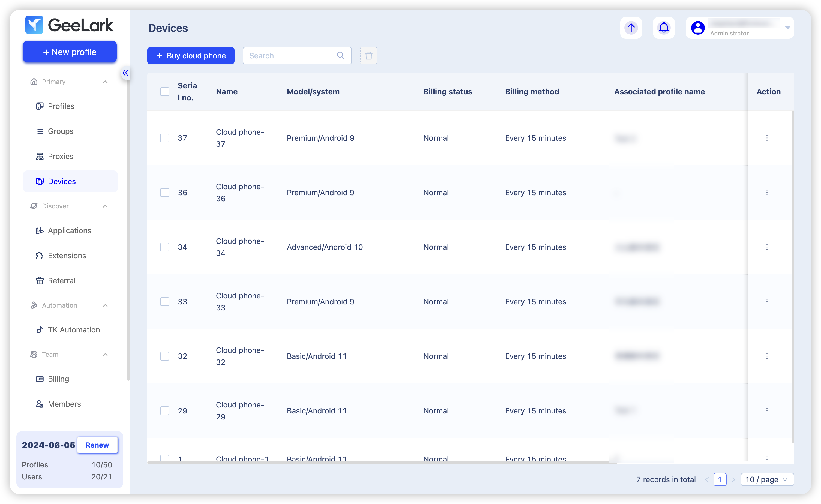The image size is (821, 504).
Task: Collapse the sidebar with double-chevron icon
Action: click(125, 73)
